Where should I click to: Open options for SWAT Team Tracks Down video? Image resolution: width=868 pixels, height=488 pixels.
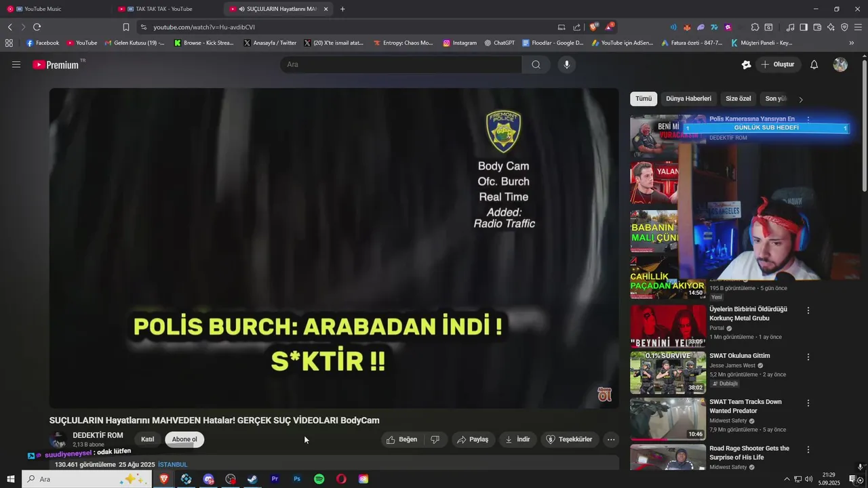(808, 403)
